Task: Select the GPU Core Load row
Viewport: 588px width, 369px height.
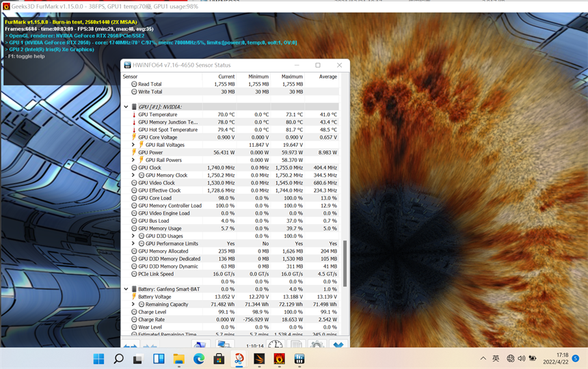Action: click(x=230, y=197)
